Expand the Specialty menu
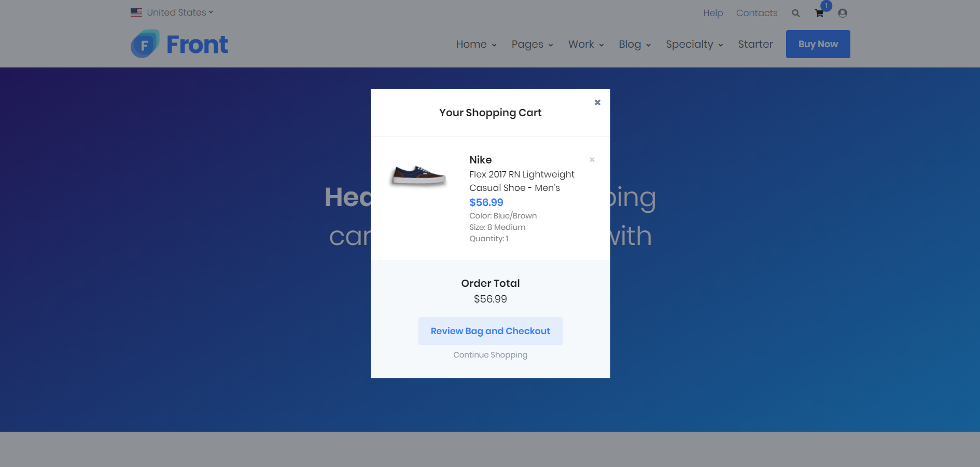Viewport: 980px width, 467px height. tap(694, 44)
